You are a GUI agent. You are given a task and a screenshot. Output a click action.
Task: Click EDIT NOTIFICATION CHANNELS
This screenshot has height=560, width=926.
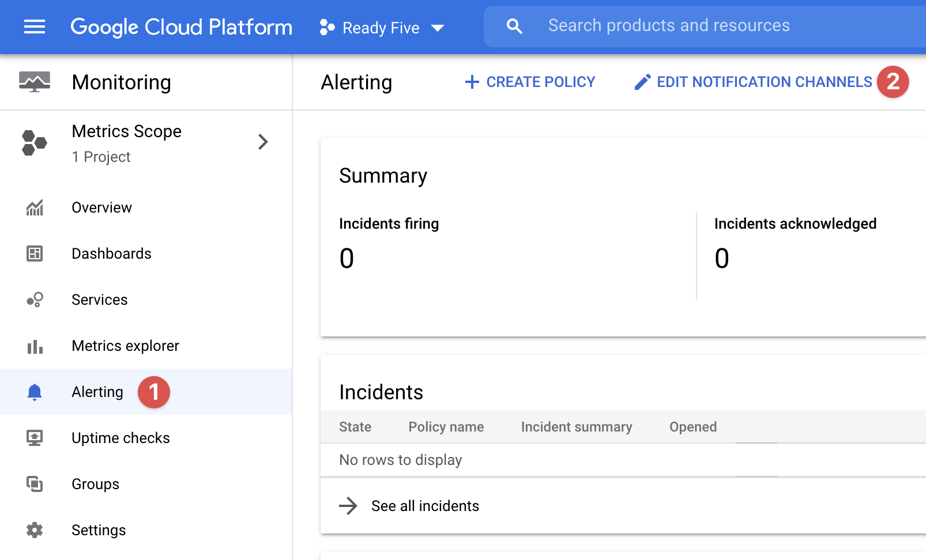point(753,82)
